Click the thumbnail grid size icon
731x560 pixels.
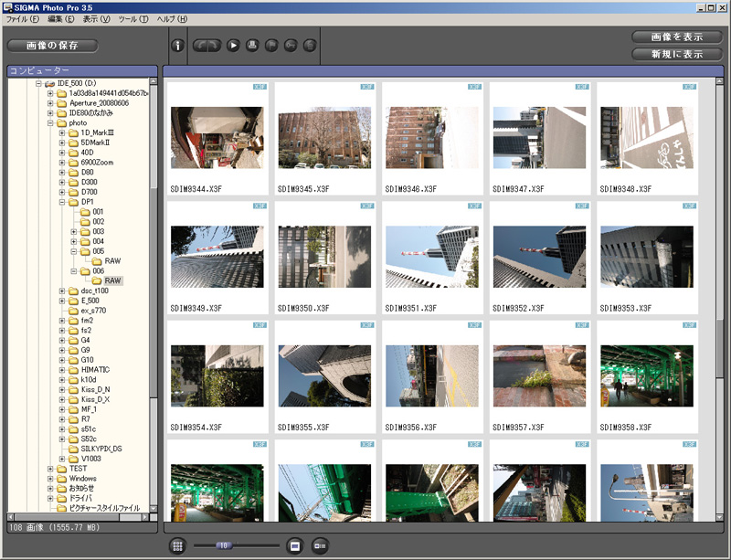click(178, 545)
